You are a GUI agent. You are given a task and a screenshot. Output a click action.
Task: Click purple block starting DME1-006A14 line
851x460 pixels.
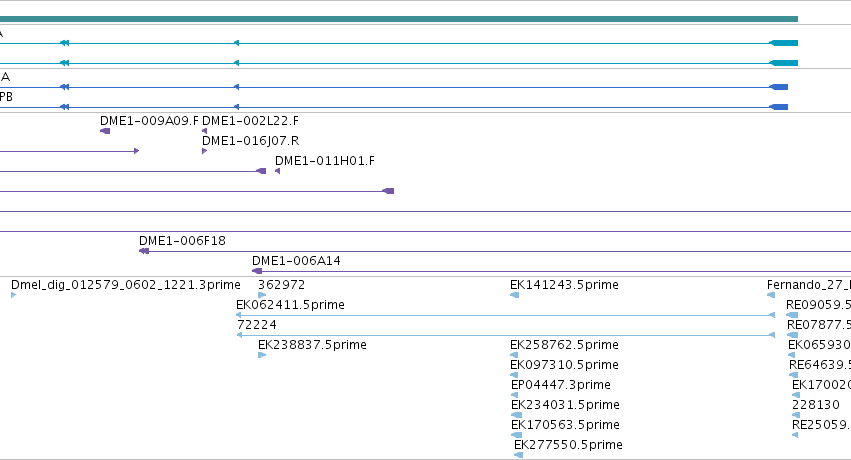click(x=257, y=271)
